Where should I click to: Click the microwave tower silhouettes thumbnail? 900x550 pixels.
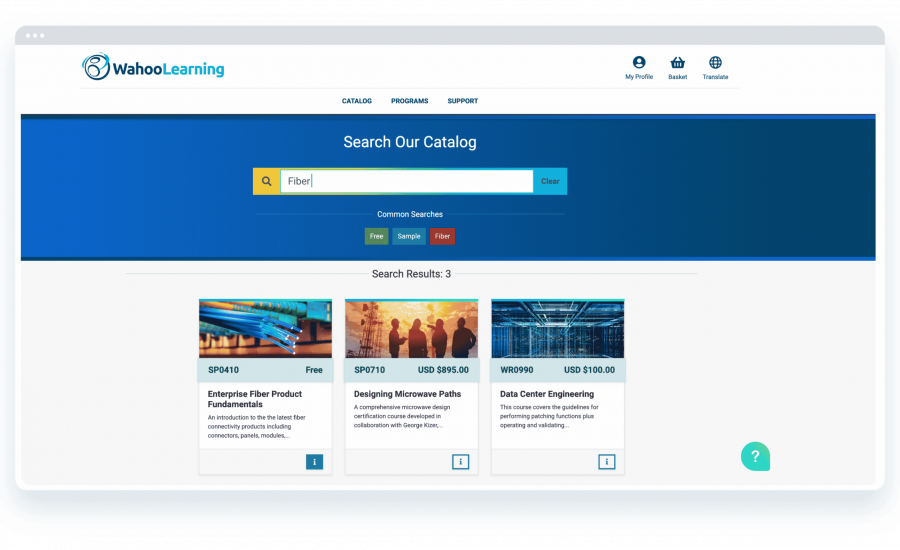click(x=411, y=329)
